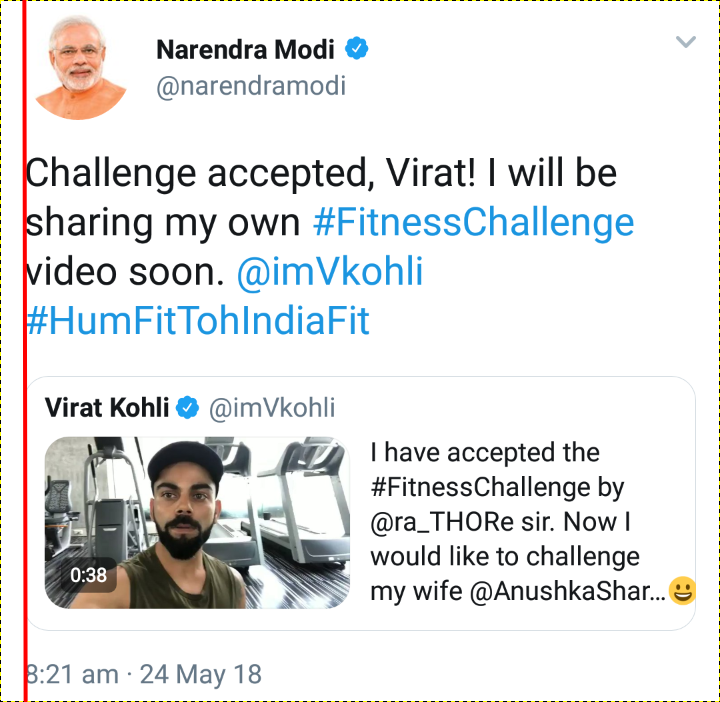Open the @narendramodi handle
Screen dimensions: 720x702
251,86
